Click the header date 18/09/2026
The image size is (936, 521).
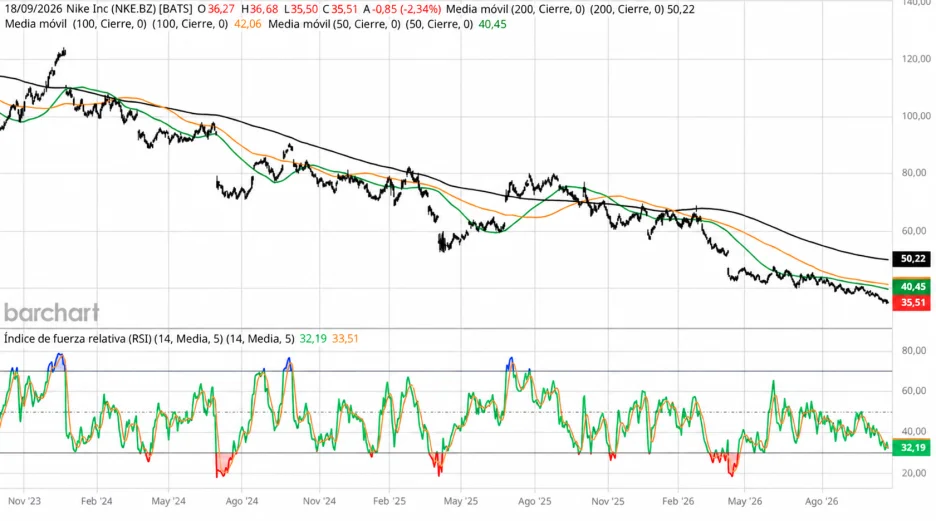[34, 10]
